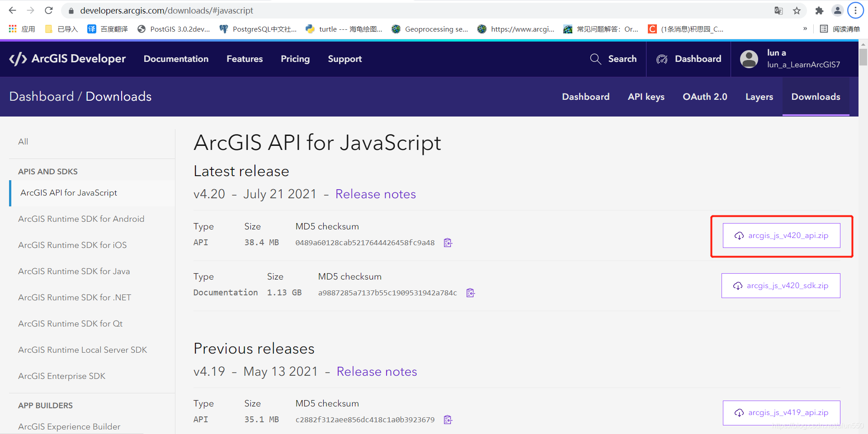Screen dimensions: 868x434
Task: Select ArcGIS Runtime SDK for Android
Action: point(81,219)
